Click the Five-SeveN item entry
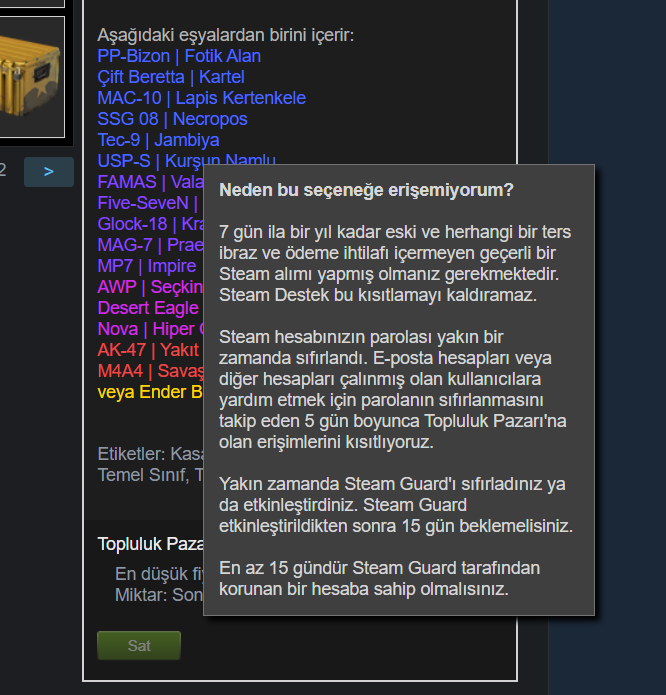This screenshot has height=695, width=666. [x=150, y=203]
